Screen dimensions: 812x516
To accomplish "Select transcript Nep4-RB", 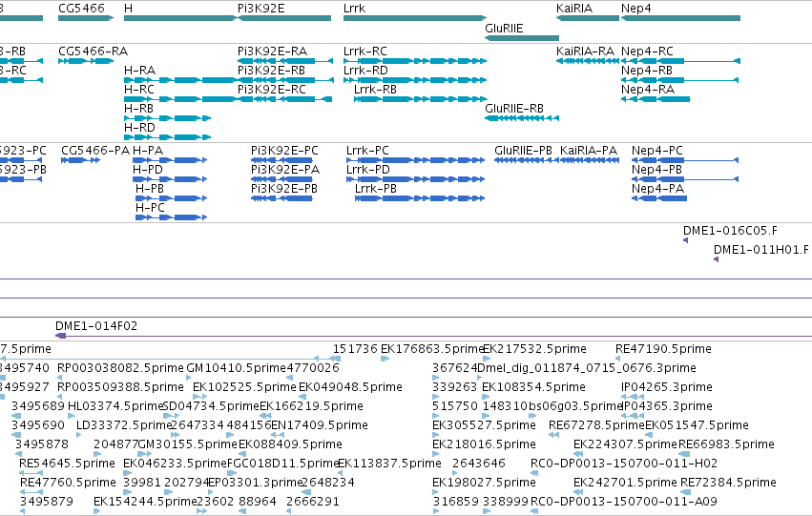I will (x=680, y=80).
